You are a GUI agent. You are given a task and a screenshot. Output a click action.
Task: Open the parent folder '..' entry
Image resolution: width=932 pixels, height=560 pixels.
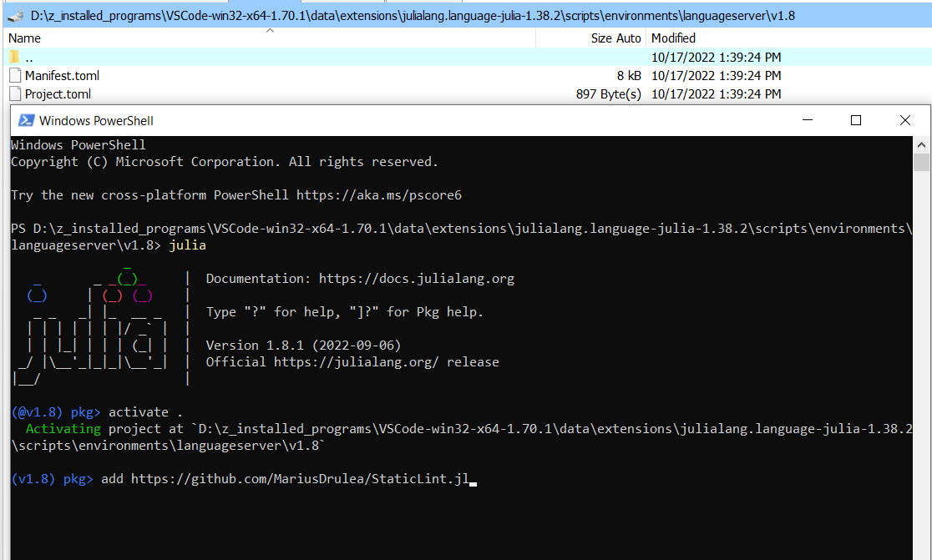(28, 58)
